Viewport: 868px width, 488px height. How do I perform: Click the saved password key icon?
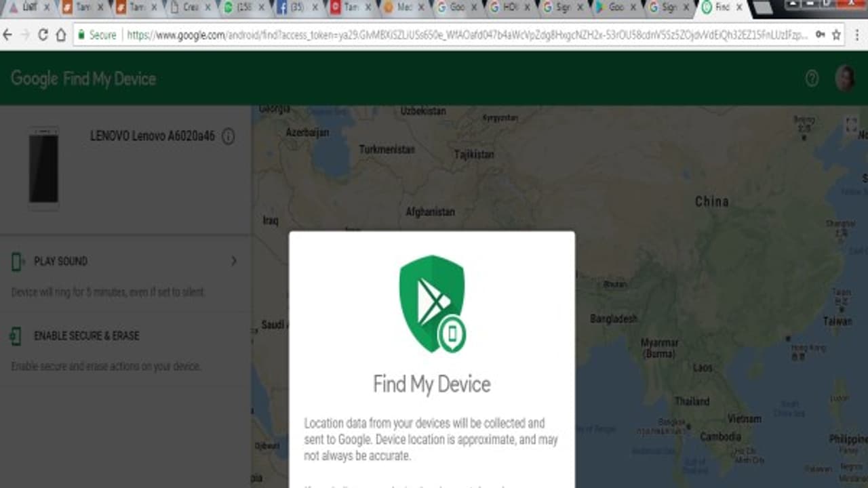click(x=820, y=35)
